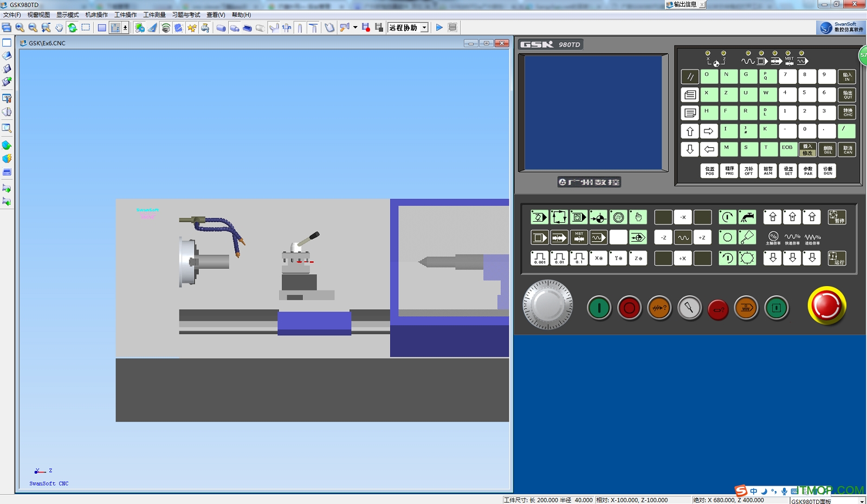The width and height of the screenshot is (867, 504).
Task: Click the 诊断 DGN page key
Action: (x=827, y=171)
